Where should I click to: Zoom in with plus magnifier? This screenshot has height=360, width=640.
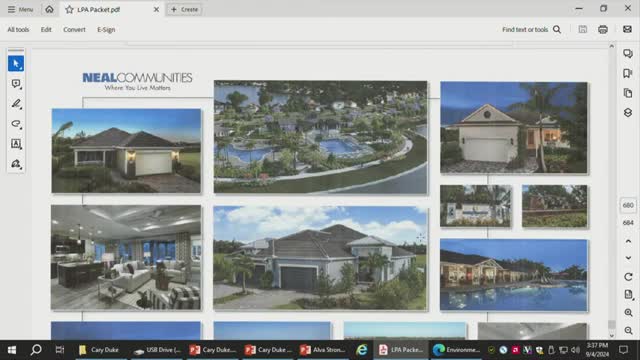tap(628, 313)
